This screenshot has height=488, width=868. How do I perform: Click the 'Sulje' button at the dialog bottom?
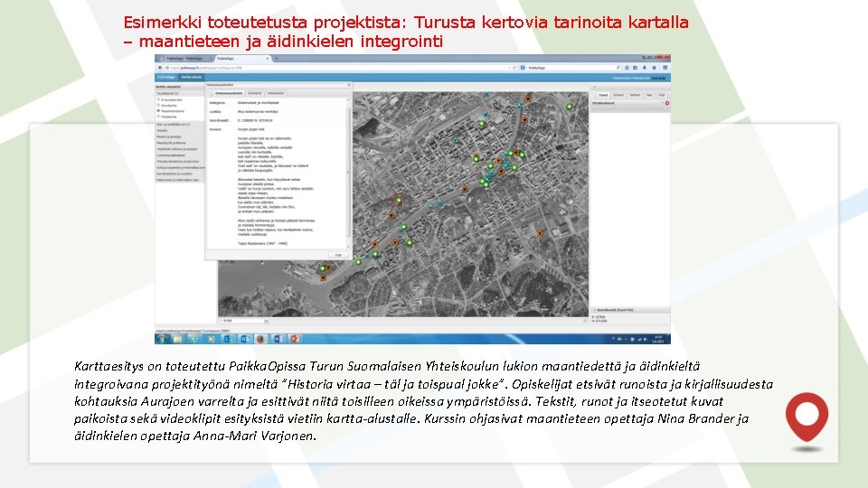coord(338,255)
